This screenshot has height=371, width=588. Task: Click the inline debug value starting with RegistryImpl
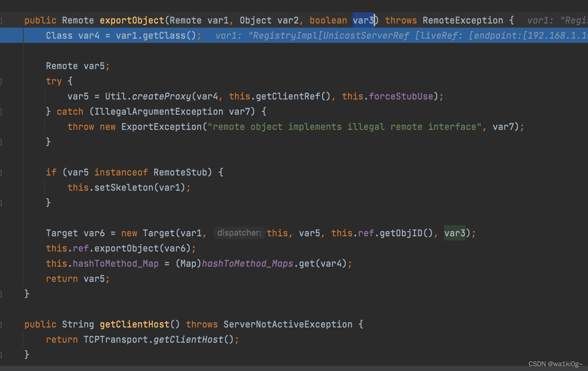pos(402,36)
